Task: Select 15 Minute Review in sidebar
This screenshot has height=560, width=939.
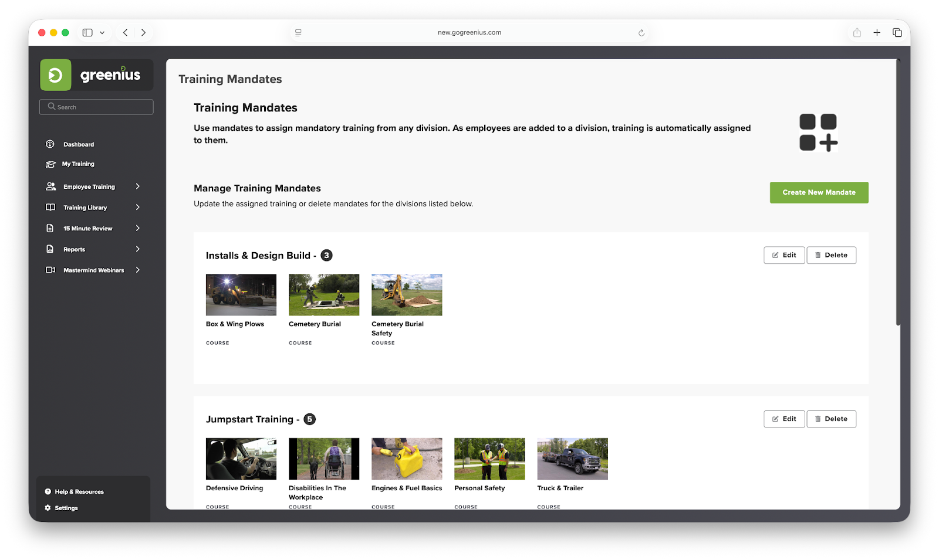Action: click(x=88, y=229)
